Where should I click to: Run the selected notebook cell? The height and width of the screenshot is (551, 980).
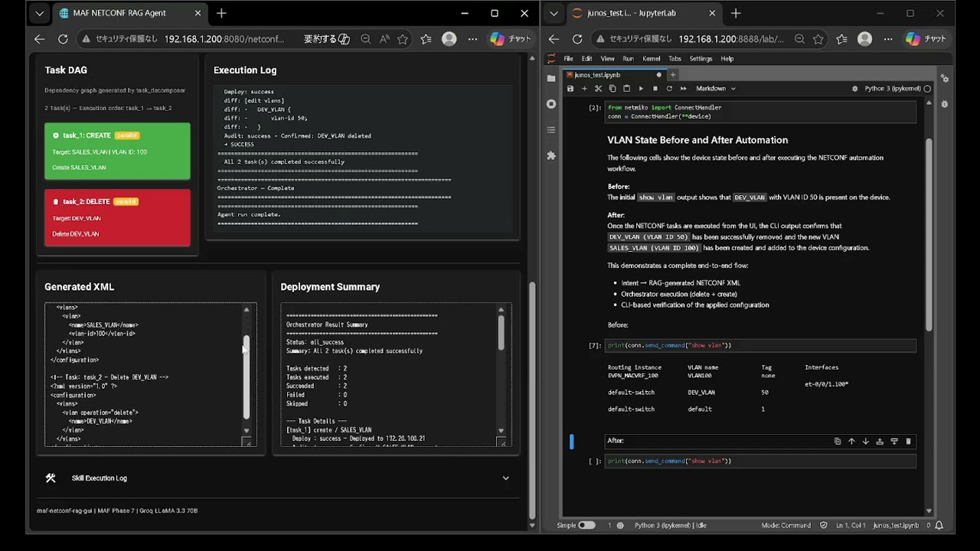pos(641,89)
